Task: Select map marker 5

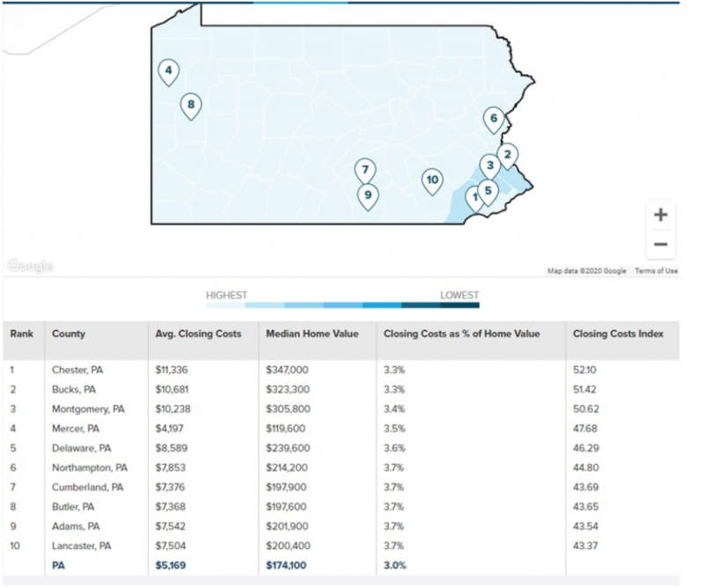Action: click(x=487, y=189)
